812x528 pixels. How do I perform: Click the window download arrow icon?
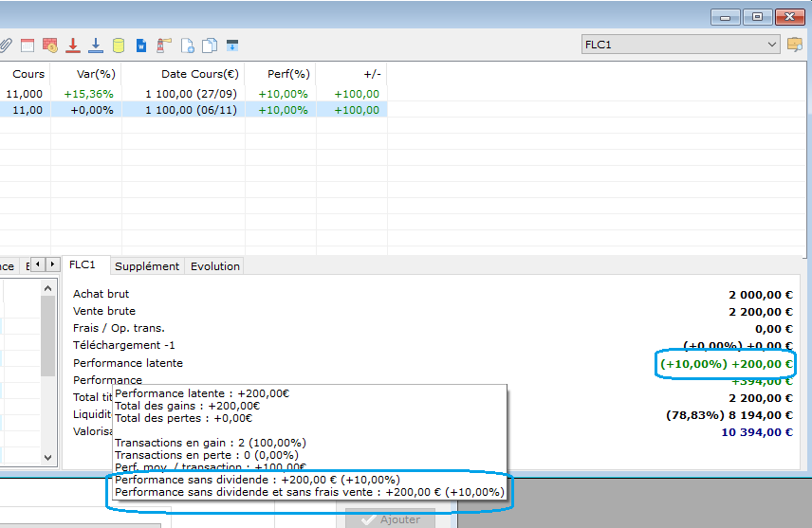232,46
